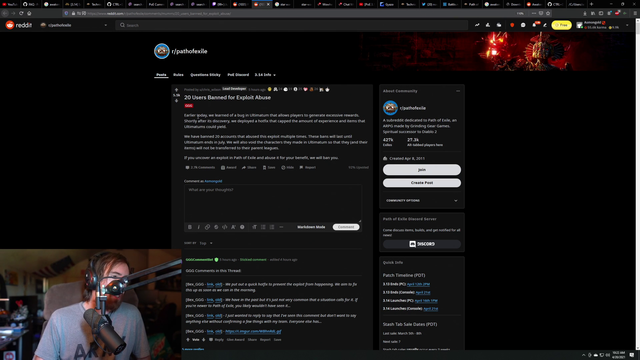Switch to the YouTube browser tab

point(10,4)
